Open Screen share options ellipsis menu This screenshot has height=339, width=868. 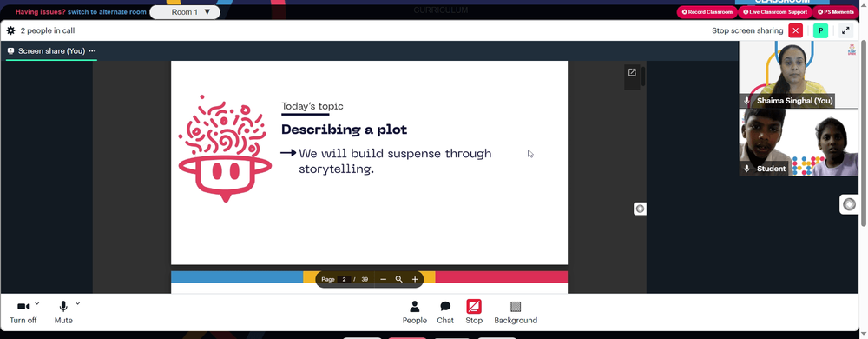point(93,51)
